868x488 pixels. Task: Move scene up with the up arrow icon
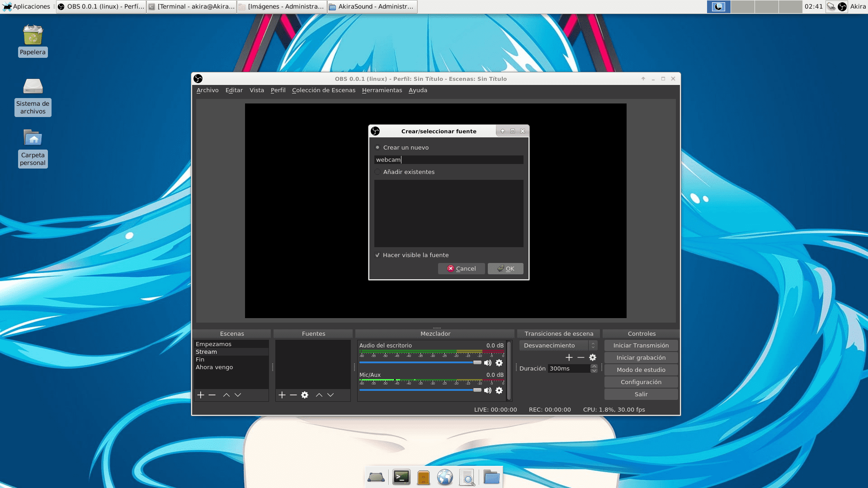click(x=226, y=395)
